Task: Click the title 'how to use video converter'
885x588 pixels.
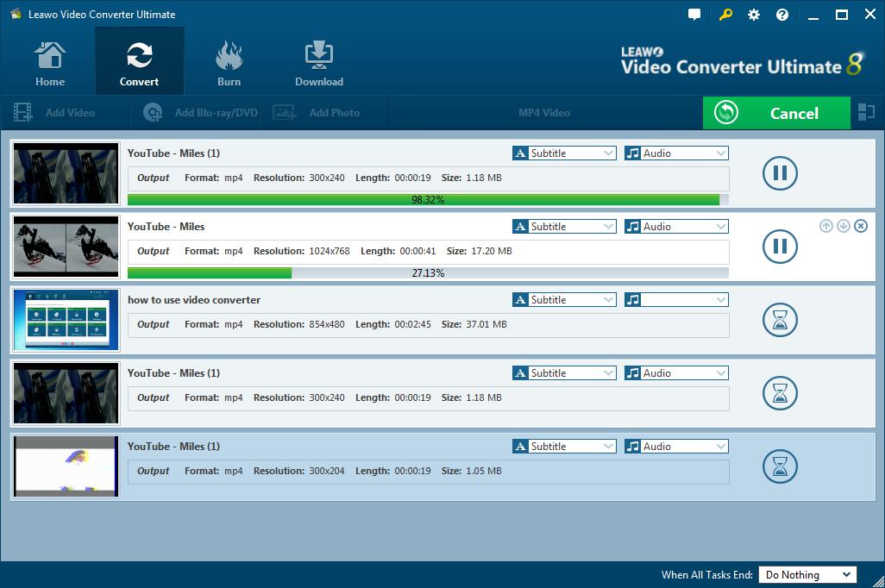Action: point(193,300)
